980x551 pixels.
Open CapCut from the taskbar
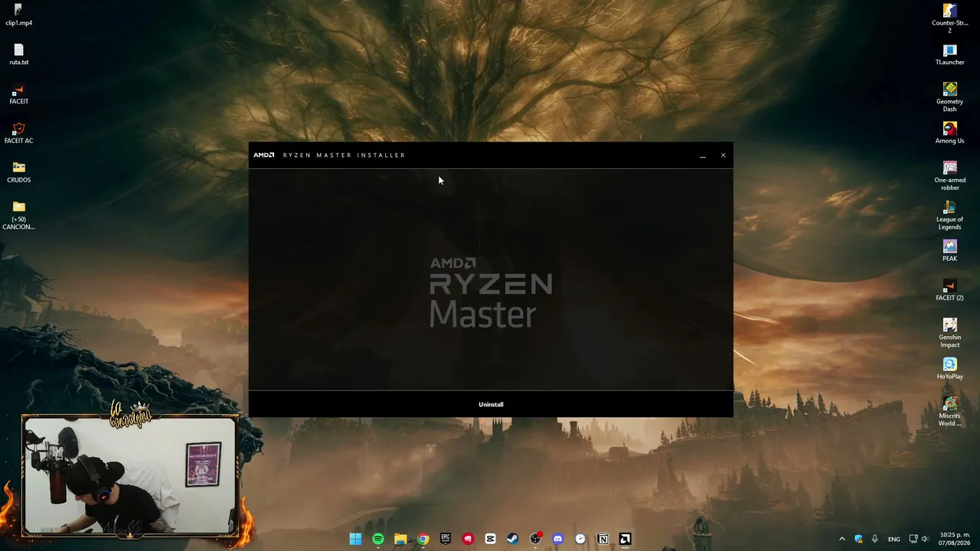coord(490,539)
